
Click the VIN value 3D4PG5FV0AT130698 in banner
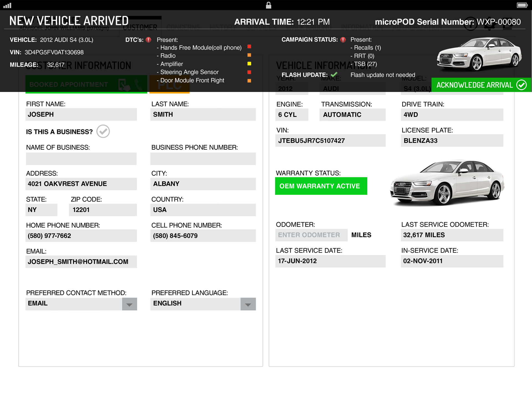54,52
